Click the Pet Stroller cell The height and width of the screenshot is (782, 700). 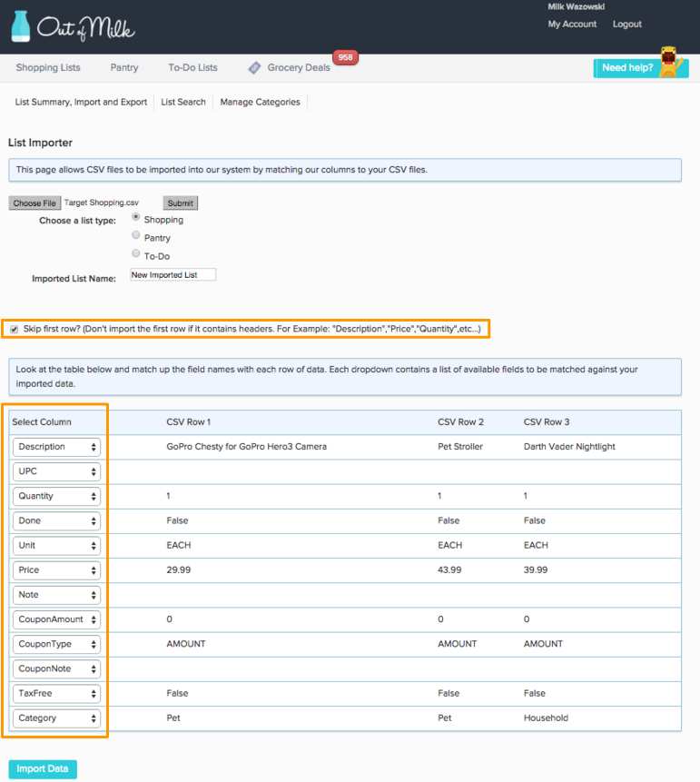(x=460, y=446)
